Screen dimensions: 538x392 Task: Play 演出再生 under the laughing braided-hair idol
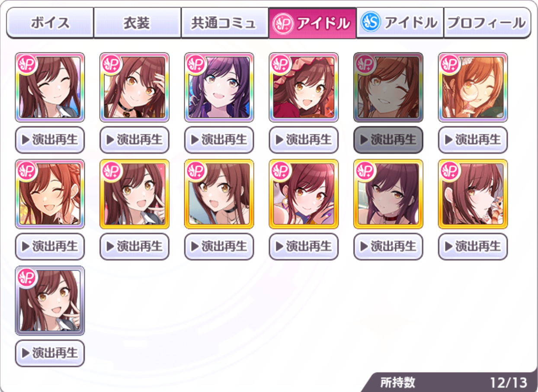50,246
